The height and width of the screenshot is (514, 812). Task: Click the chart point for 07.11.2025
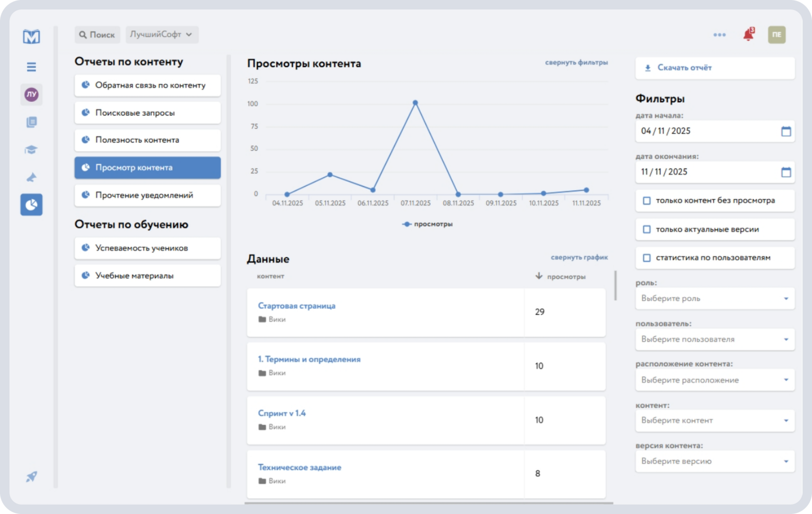point(415,102)
